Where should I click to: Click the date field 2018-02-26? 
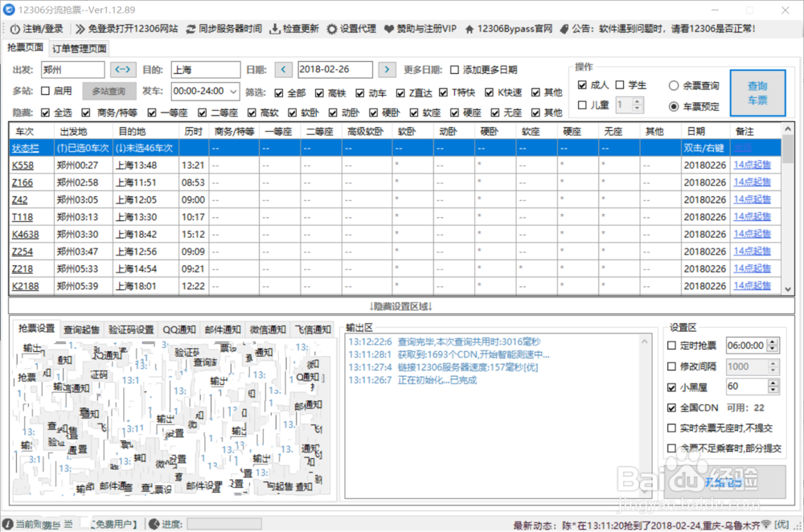pyautogui.click(x=334, y=69)
